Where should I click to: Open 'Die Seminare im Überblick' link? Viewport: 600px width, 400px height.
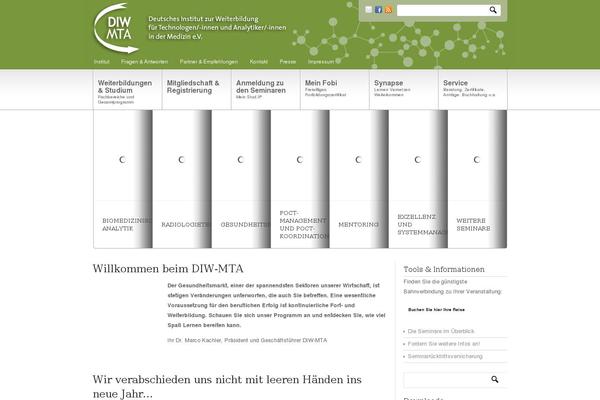click(x=441, y=331)
